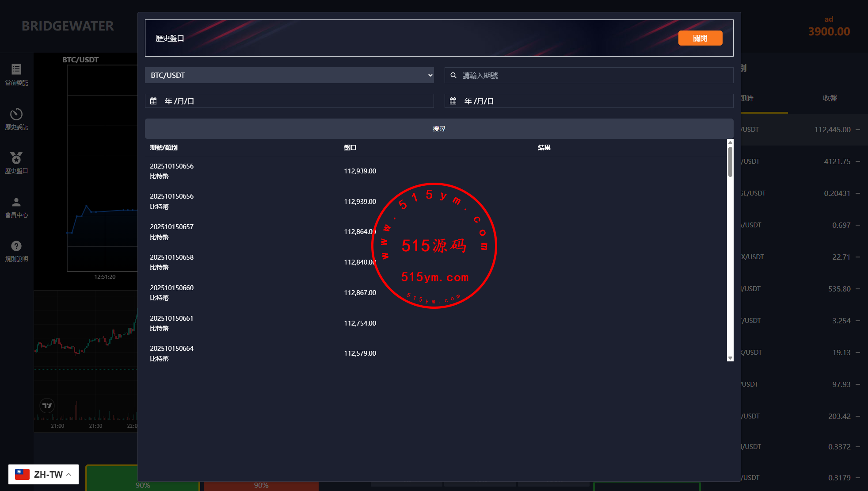This screenshot has width=868, height=491.
Task: Select the 202510150664 period row
Action: 171,349
